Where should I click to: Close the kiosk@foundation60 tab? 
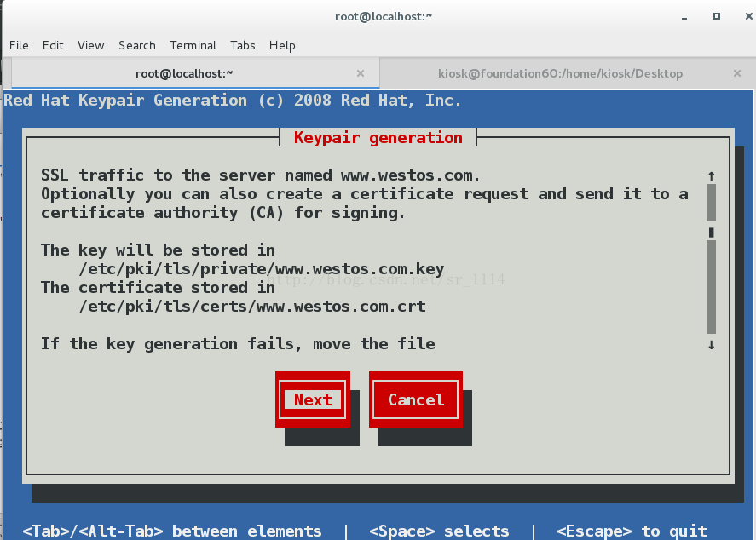[x=736, y=73]
